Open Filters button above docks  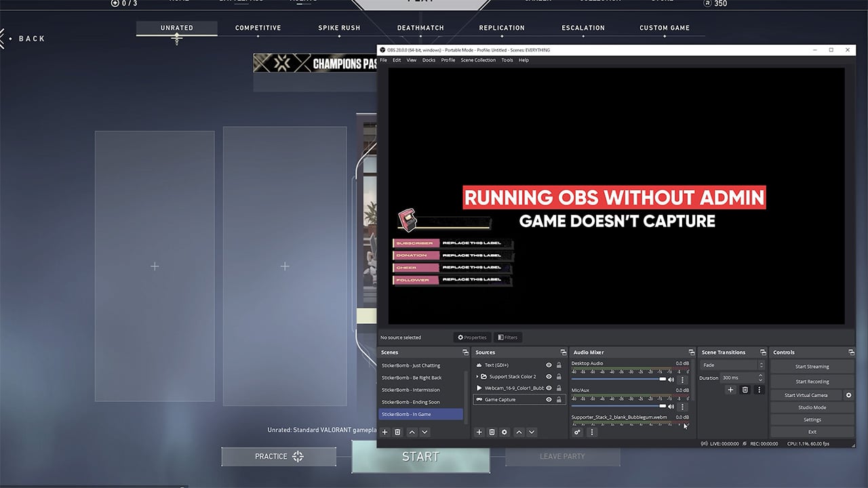507,338
